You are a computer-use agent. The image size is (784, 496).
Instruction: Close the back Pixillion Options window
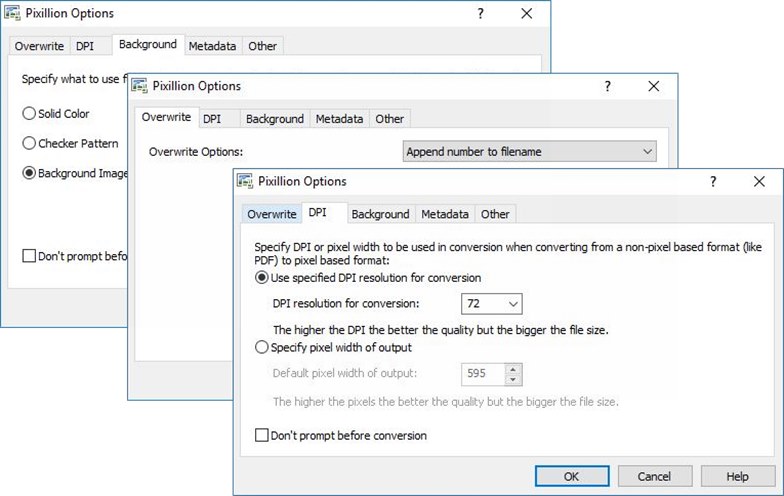[x=526, y=14]
